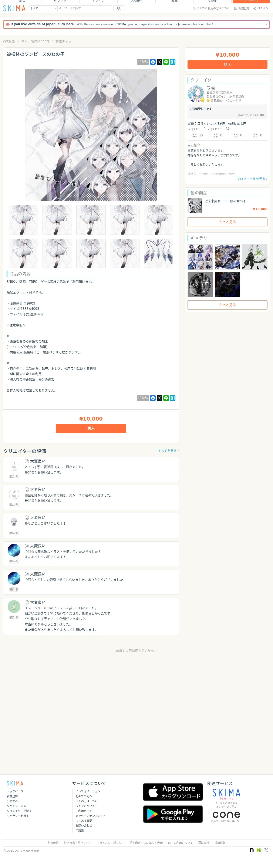
Task: Open footer ご利用ガイド link
Action: (84, 811)
